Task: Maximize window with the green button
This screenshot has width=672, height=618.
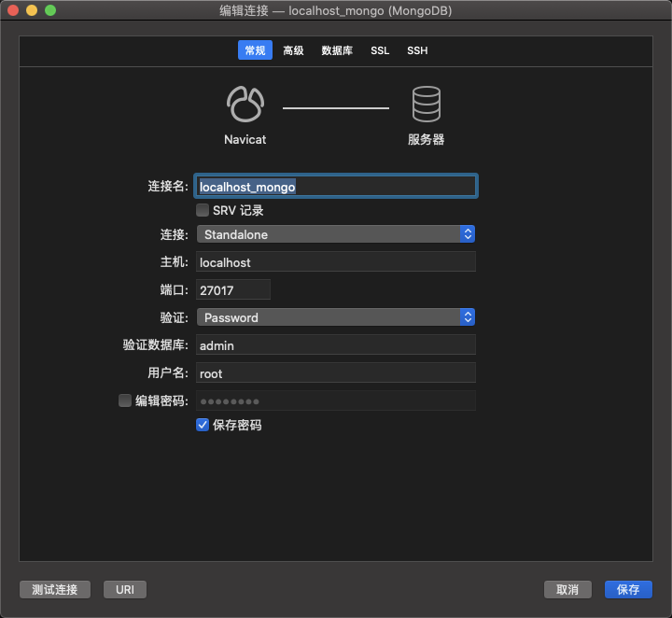Action: [x=50, y=10]
